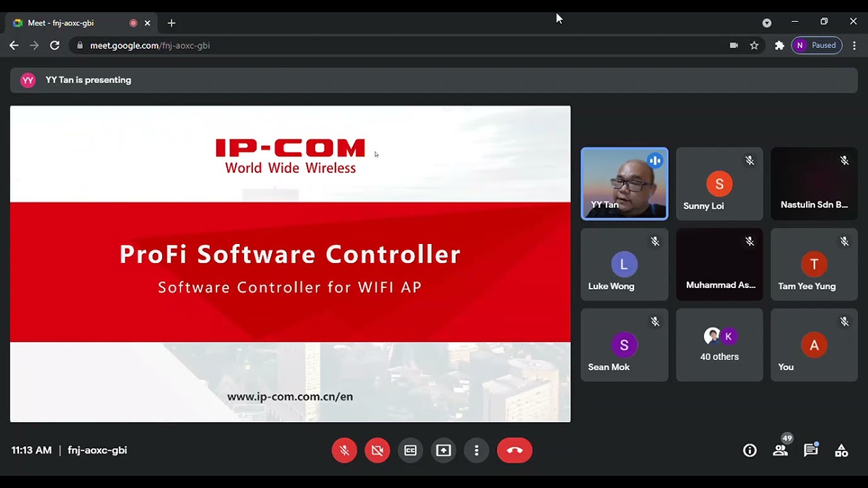Click the IP-COM logo on the slide
868x488 pixels.
click(x=290, y=156)
